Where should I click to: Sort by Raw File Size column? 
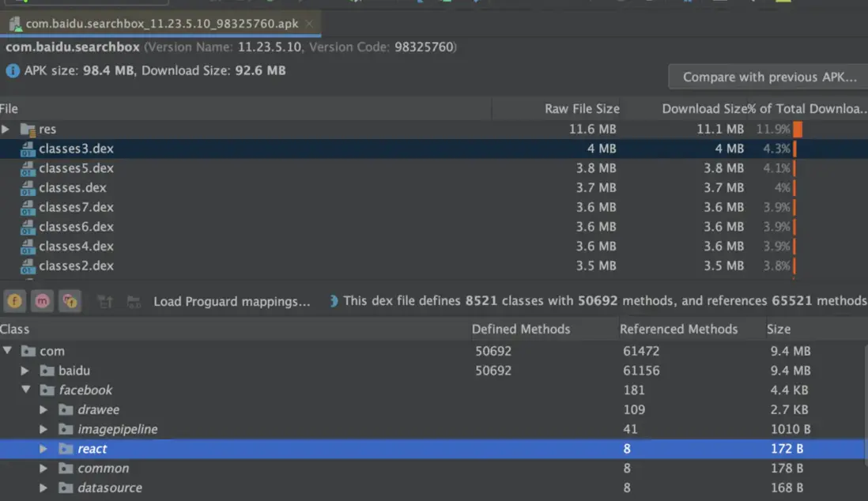[x=557, y=108]
